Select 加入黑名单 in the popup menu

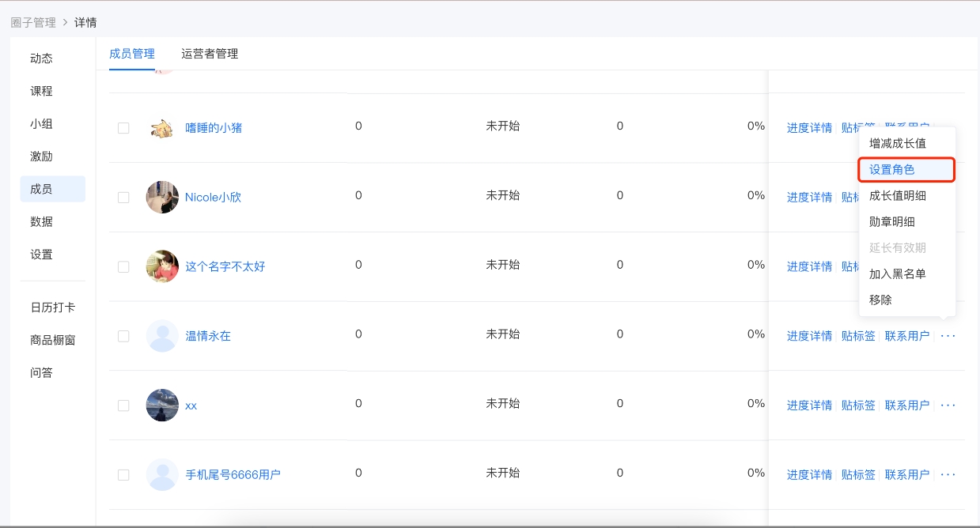point(898,274)
